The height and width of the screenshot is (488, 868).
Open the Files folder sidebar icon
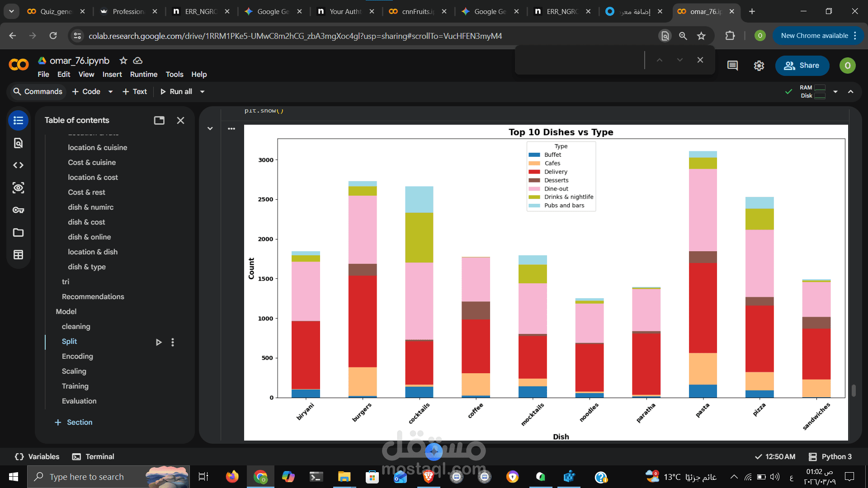pos(18,233)
